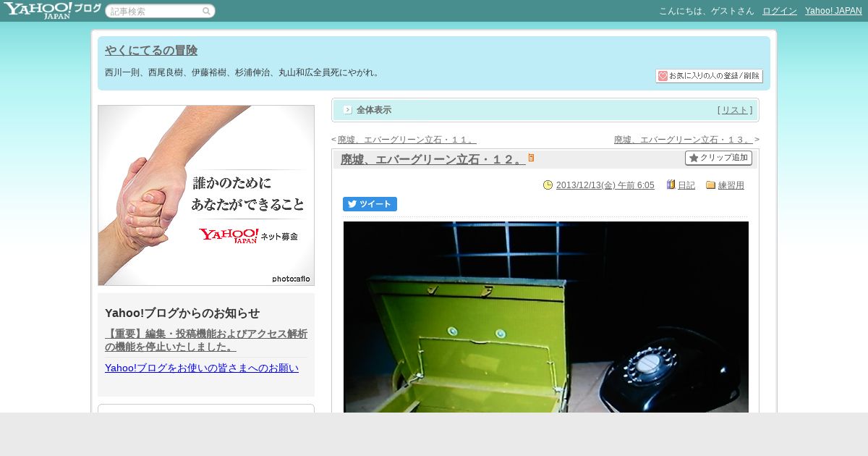868x456 pixels.
Task: Go to Yahoo! JAPAN link in header
Action: pyautogui.click(x=833, y=11)
